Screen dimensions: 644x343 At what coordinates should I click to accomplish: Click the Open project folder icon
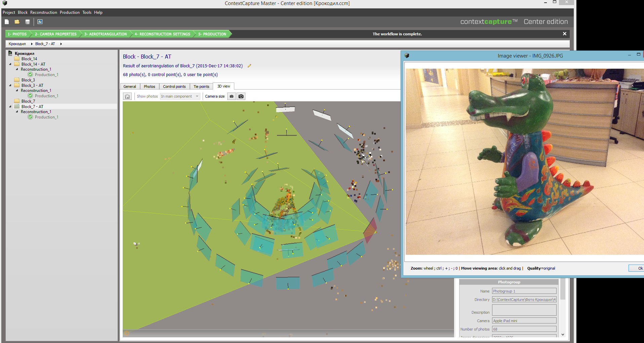point(17,22)
